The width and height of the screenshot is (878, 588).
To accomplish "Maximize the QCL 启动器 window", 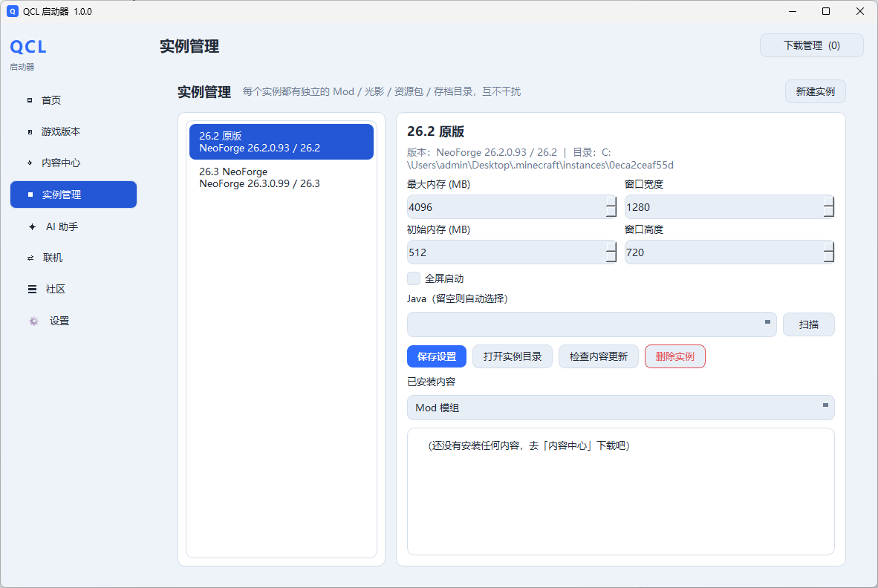I will pos(826,11).
